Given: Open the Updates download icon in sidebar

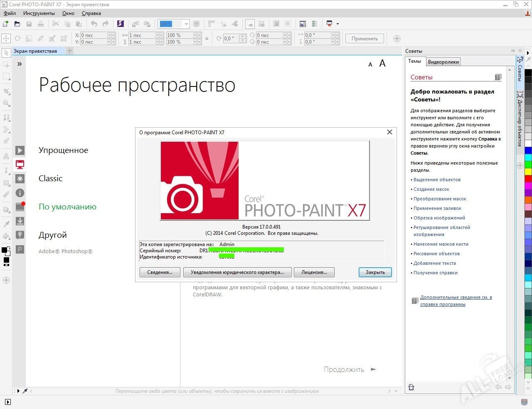Looking at the screenshot, I should [x=20, y=221].
